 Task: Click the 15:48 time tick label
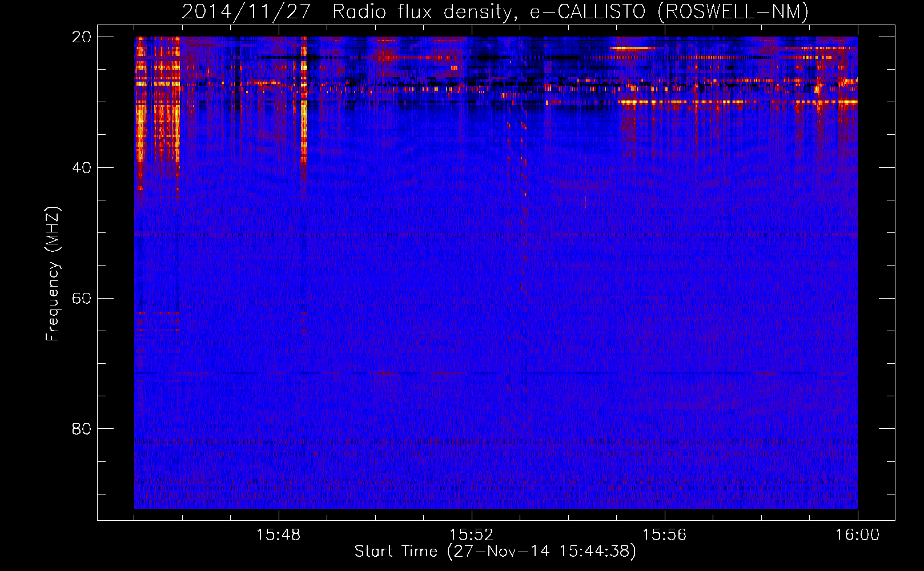[x=278, y=535]
